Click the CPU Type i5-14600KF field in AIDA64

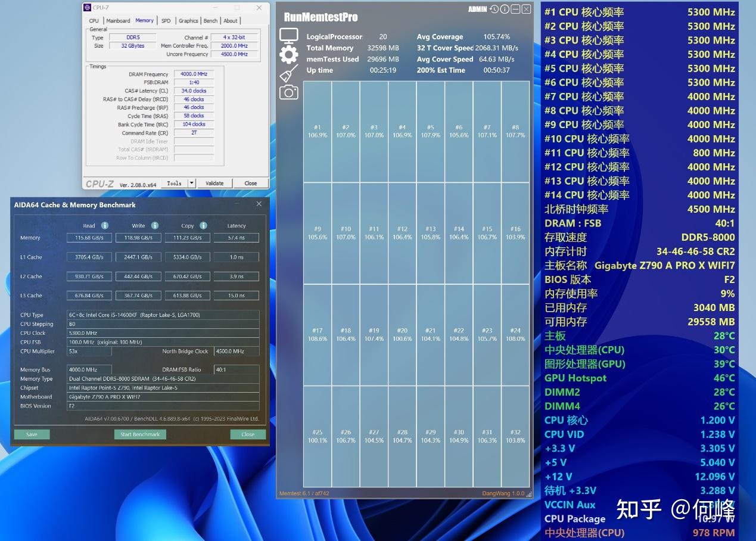pyautogui.click(x=163, y=315)
